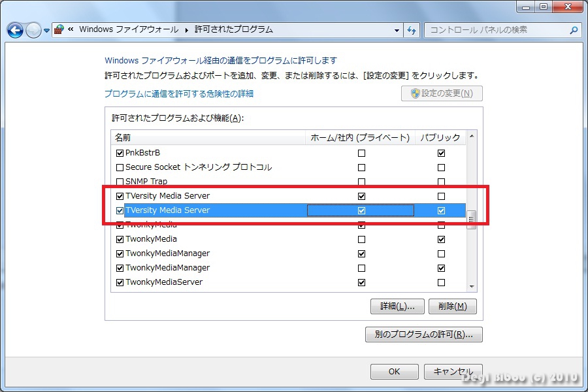Screen dimensions: 588x392
Task: Select the Secure Socket トンネリング プロトコル entry
Action: click(x=199, y=167)
